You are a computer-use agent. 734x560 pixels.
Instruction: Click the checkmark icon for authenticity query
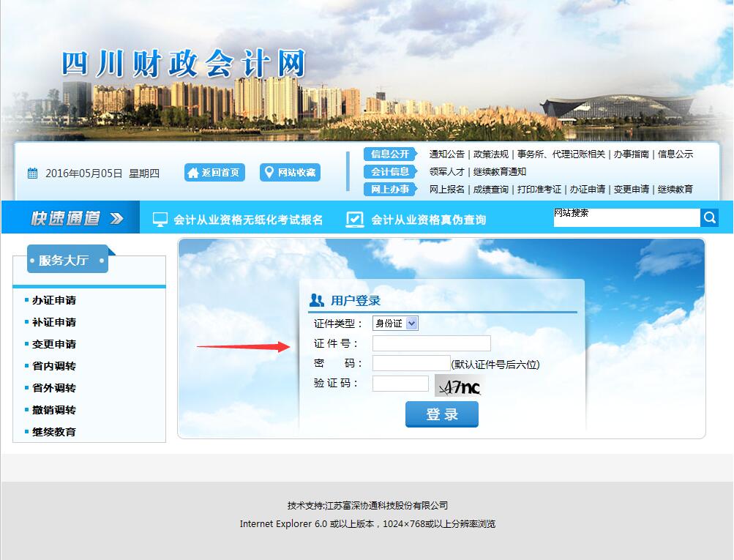[354, 219]
